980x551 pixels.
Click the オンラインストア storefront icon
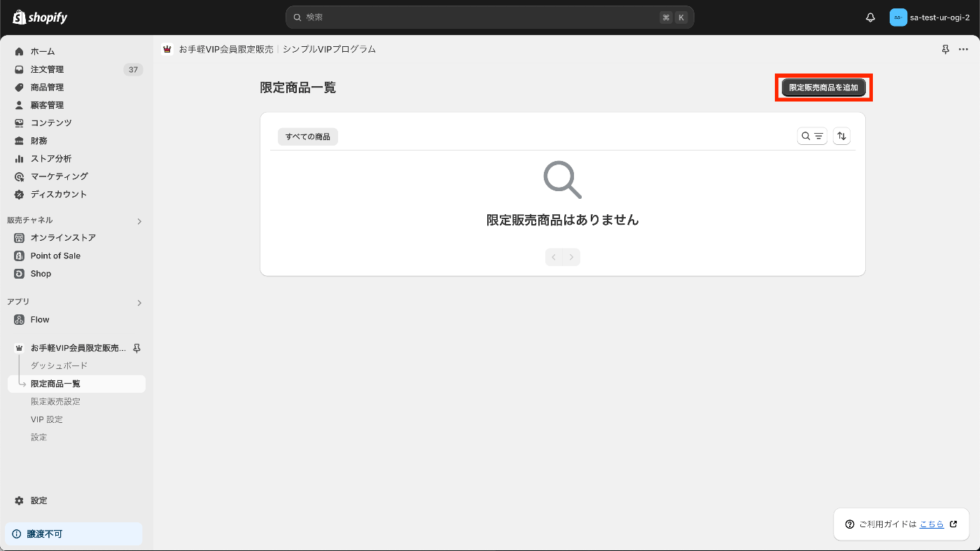pyautogui.click(x=19, y=238)
